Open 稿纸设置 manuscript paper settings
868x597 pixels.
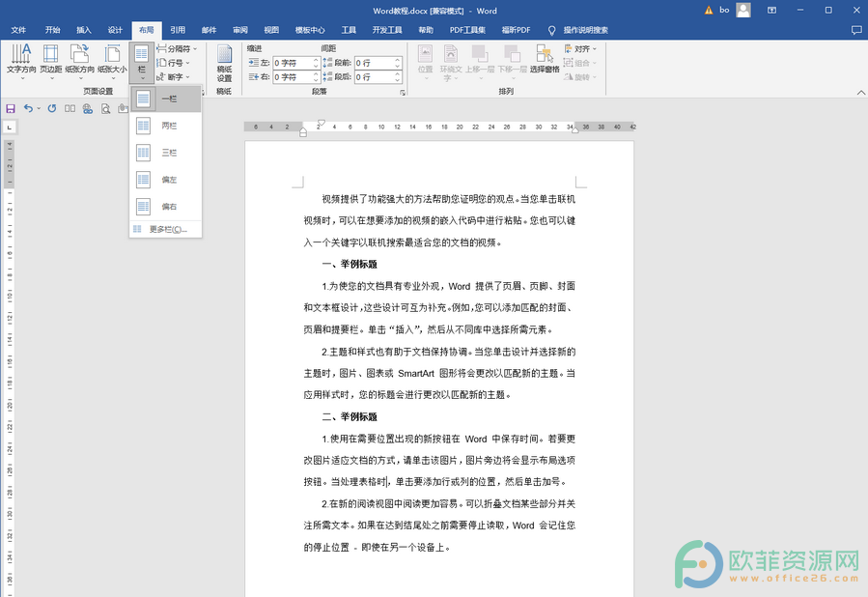click(x=224, y=64)
